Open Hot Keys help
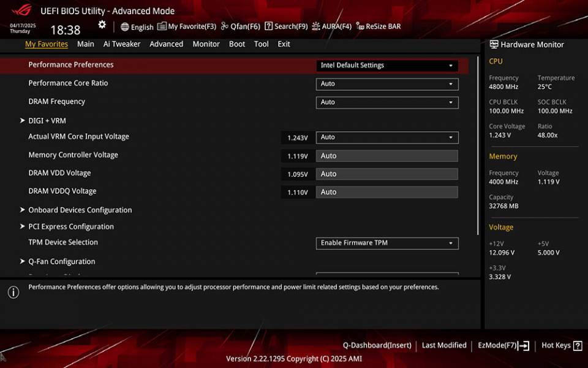The image size is (588, 368). (x=556, y=345)
